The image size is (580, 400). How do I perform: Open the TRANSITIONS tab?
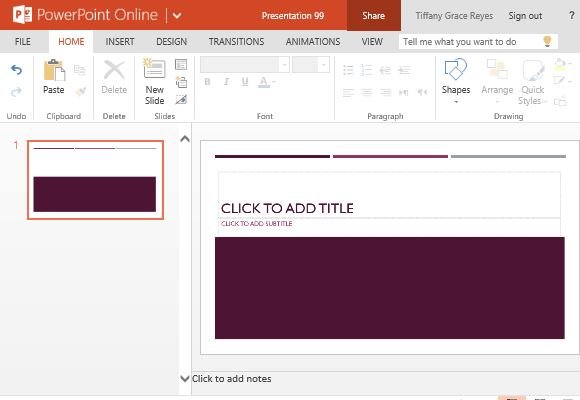point(236,42)
